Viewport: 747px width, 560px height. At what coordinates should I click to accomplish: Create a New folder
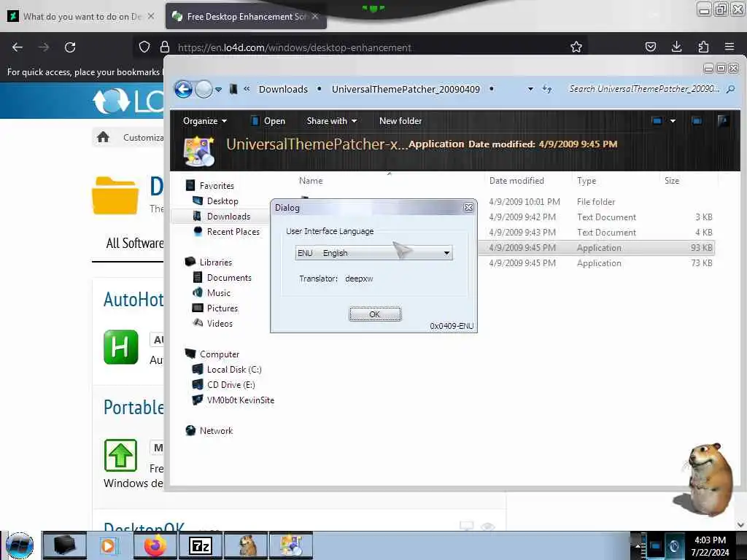tap(400, 121)
